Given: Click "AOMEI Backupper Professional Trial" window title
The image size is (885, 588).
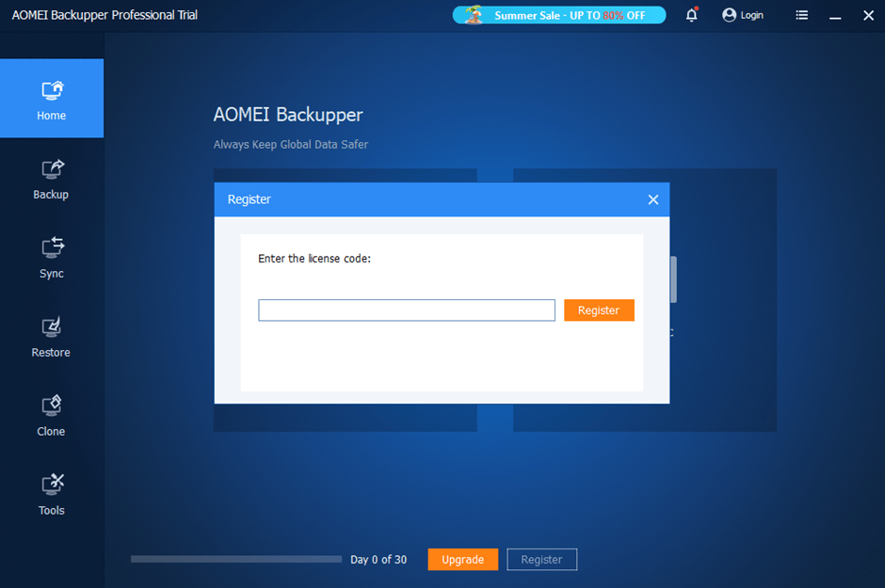Looking at the screenshot, I should point(105,15).
